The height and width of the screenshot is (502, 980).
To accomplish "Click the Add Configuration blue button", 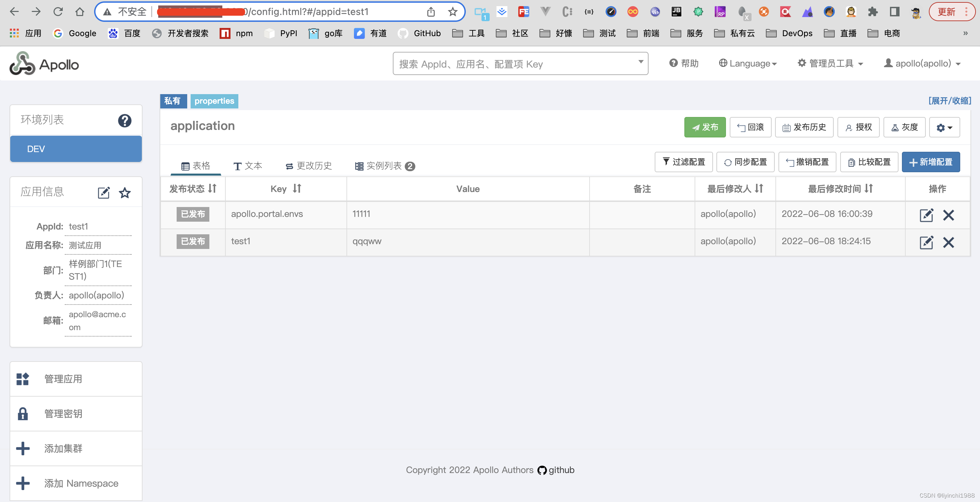I will click(x=930, y=162).
